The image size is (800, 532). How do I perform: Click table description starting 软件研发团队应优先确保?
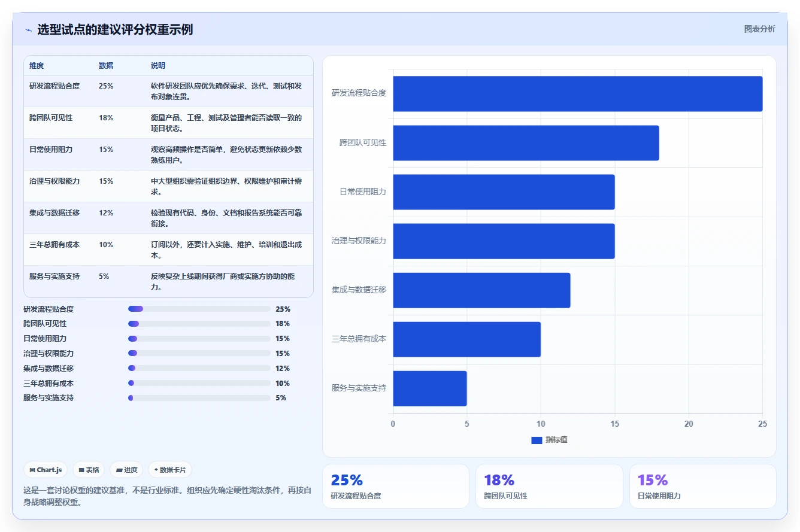pos(226,92)
